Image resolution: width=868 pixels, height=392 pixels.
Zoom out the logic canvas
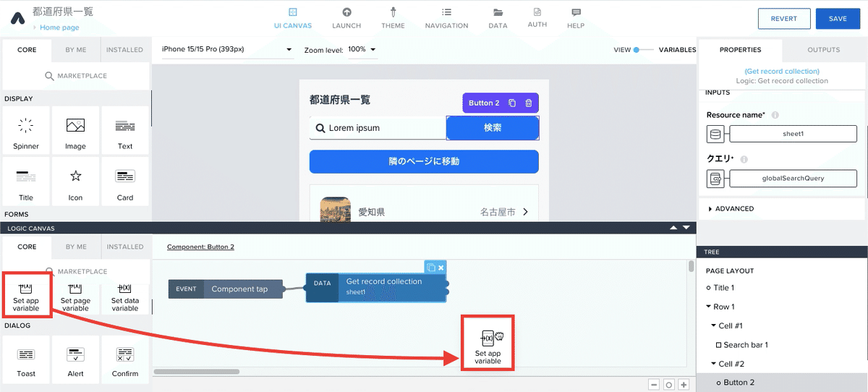(x=653, y=385)
